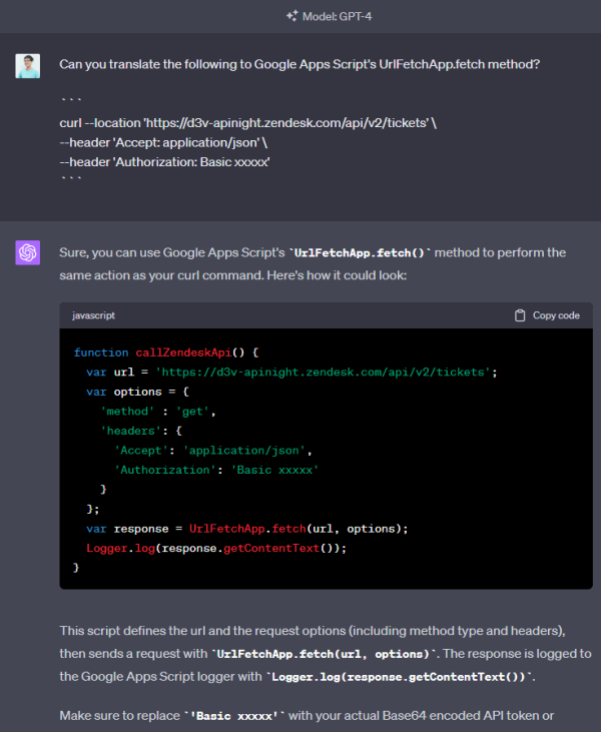Click the user's question about translating curl
The image size is (601, 732).
click(x=299, y=65)
